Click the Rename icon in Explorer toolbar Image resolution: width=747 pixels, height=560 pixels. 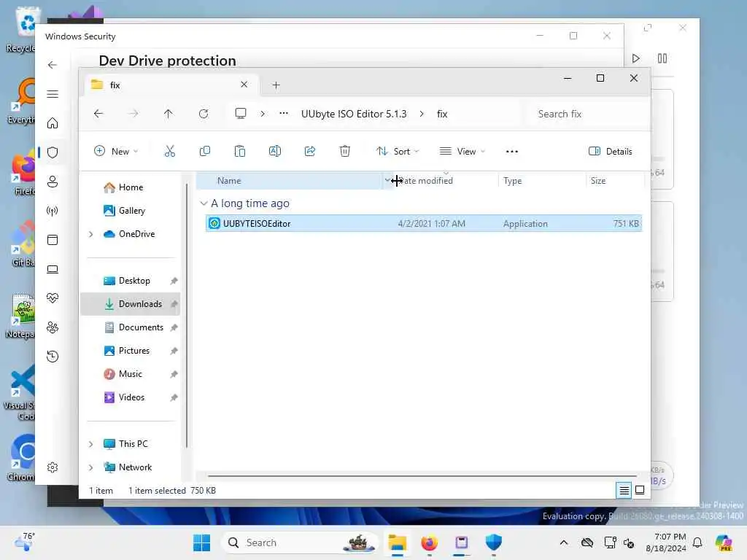click(275, 152)
